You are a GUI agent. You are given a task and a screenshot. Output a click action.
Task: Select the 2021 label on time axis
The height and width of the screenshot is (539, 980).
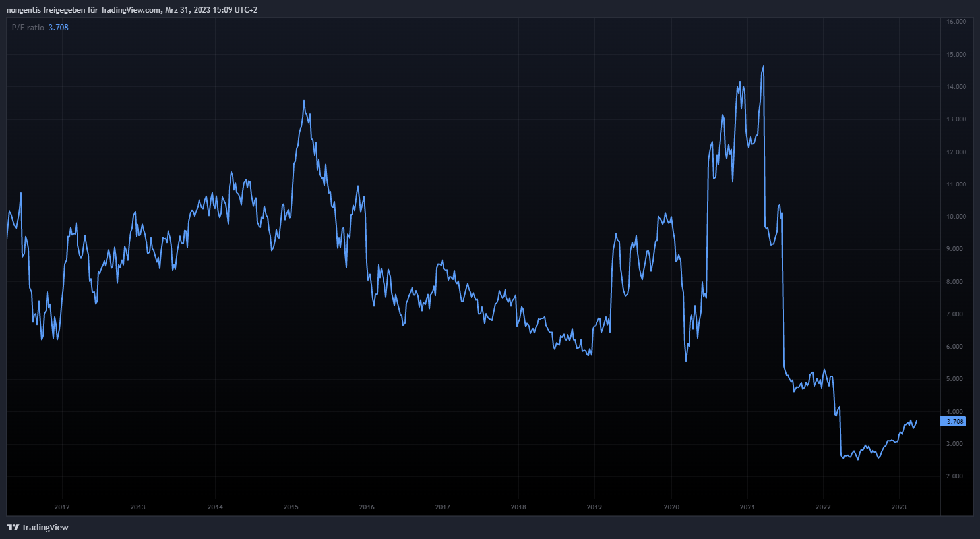click(747, 507)
